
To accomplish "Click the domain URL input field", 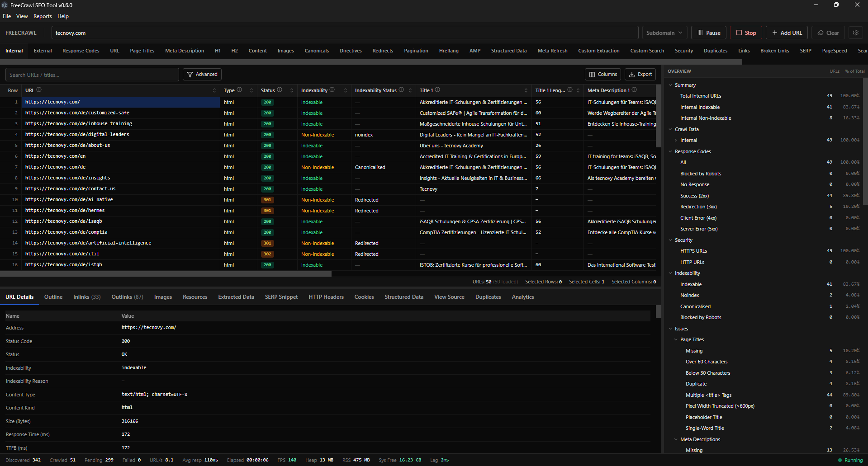I will click(345, 33).
